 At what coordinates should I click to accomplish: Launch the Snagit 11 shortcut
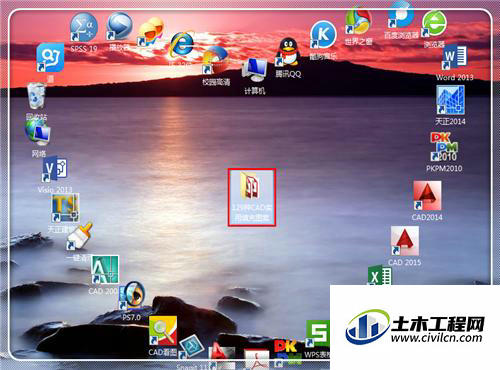pyautogui.click(x=191, y=348)
